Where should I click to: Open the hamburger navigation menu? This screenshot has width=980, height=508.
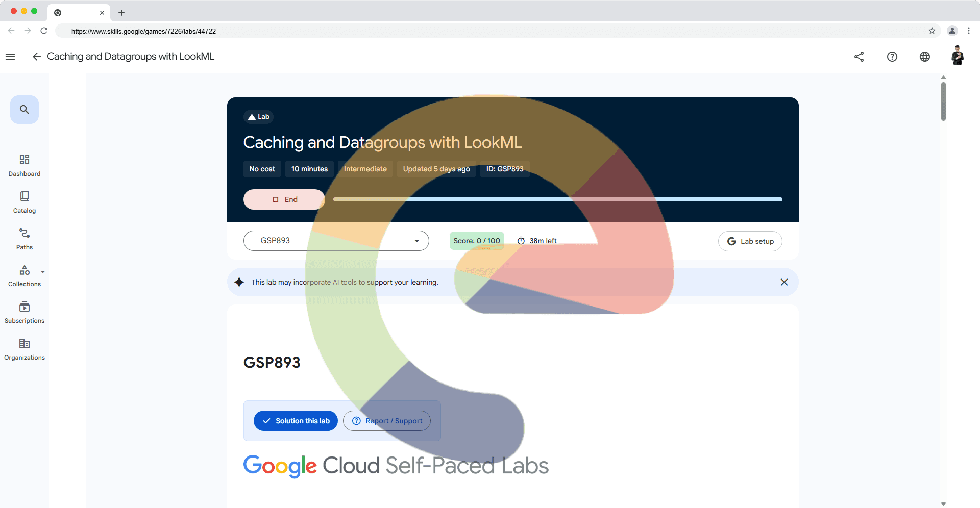pos(10,57)
